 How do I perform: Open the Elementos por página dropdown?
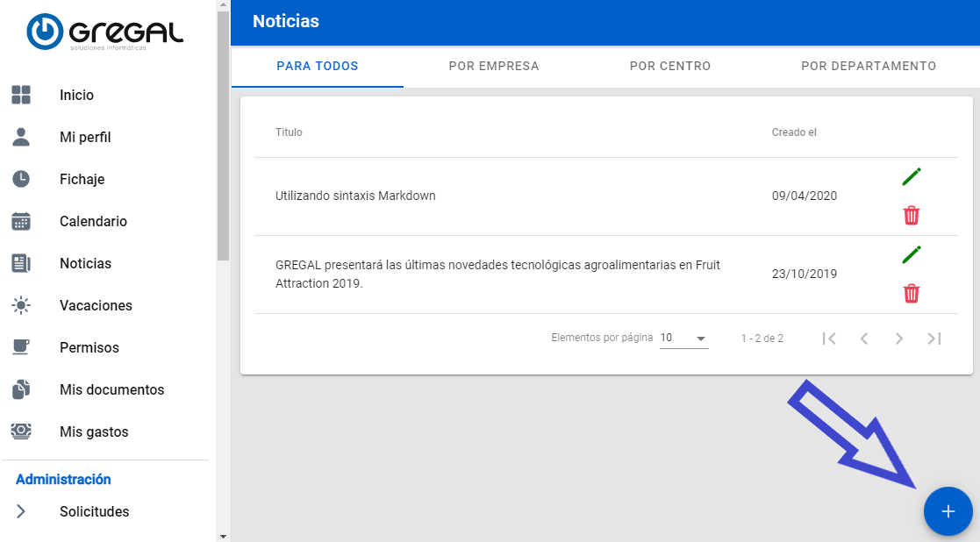(x=683, y=339)
